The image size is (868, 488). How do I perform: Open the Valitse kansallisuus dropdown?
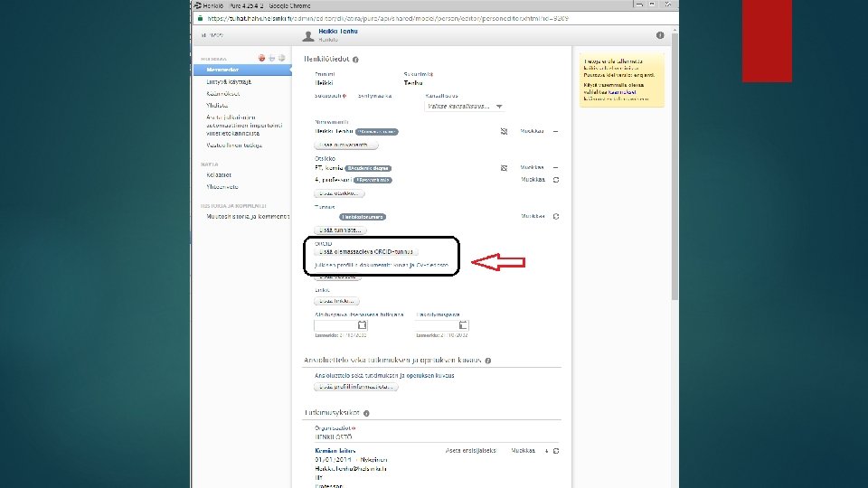click(464, 107)
